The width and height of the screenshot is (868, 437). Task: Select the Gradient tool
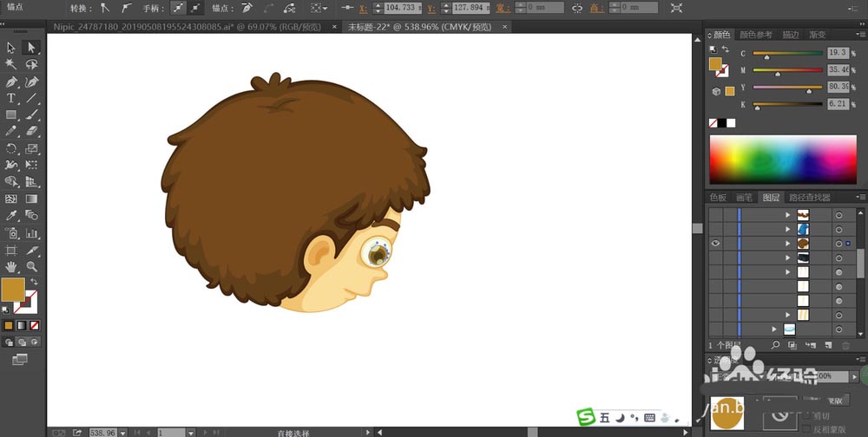pos(31,199)
